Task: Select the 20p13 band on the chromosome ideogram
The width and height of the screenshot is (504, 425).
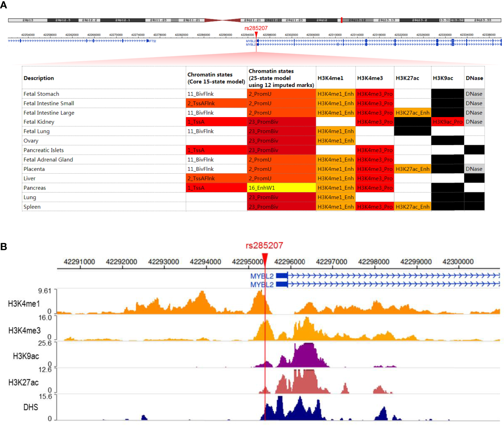Action: [x=28, y=20]
